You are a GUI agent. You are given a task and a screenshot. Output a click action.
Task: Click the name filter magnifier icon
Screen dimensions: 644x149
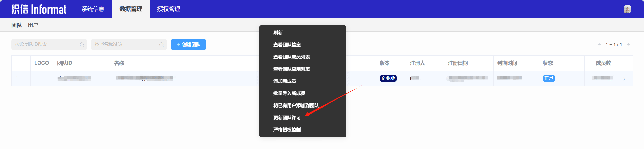coord(161,45)
